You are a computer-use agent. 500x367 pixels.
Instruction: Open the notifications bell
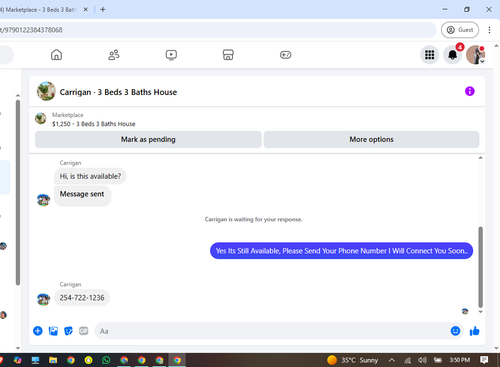tap(452, 55)
